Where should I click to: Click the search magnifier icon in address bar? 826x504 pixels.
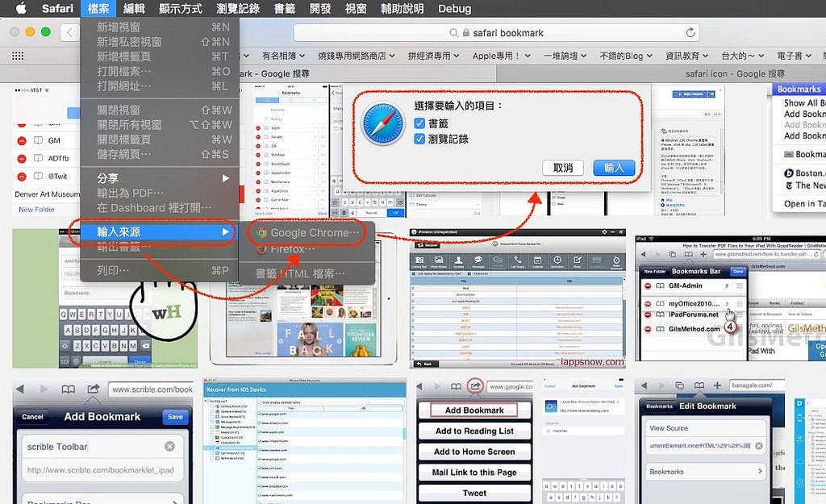click(x=453, y=32)
